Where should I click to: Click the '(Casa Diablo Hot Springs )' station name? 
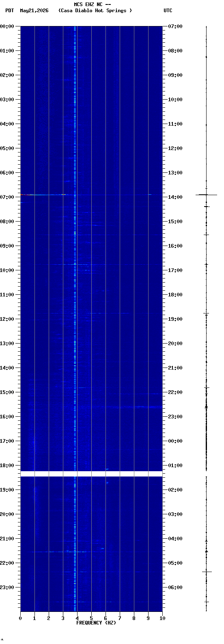coord(95,11)
